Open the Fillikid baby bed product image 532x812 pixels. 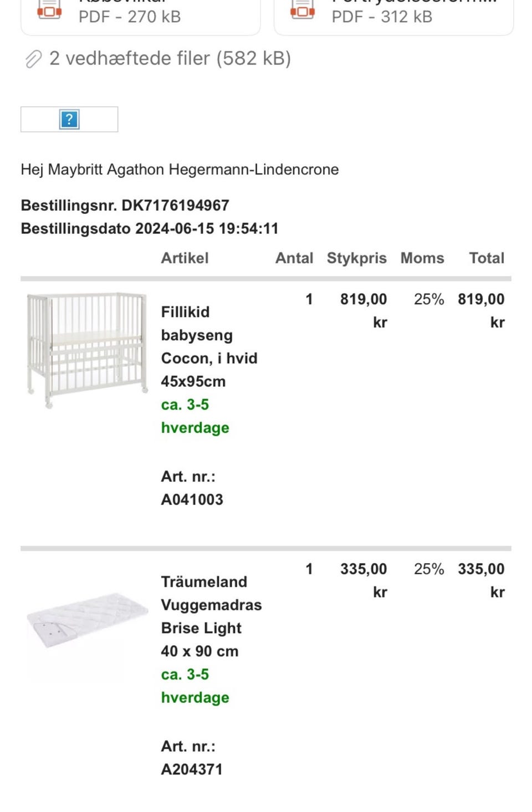pyautogui.click(x=87, y=350)
